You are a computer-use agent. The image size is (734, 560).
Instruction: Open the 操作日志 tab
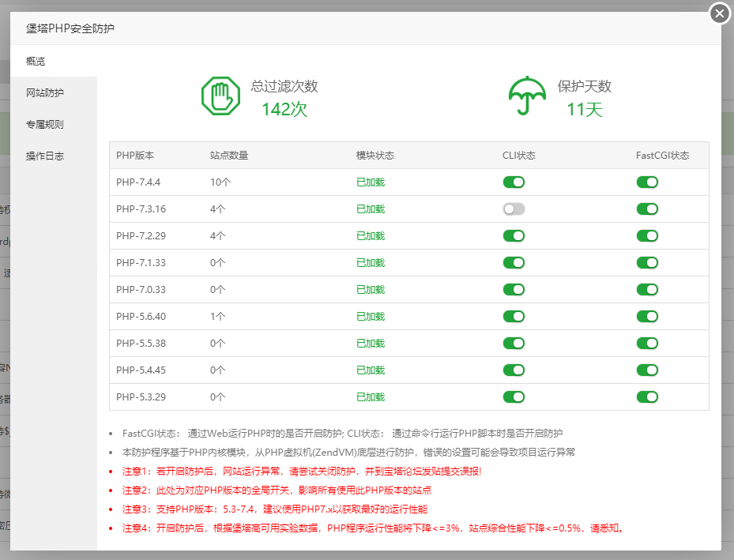(44, 156)
